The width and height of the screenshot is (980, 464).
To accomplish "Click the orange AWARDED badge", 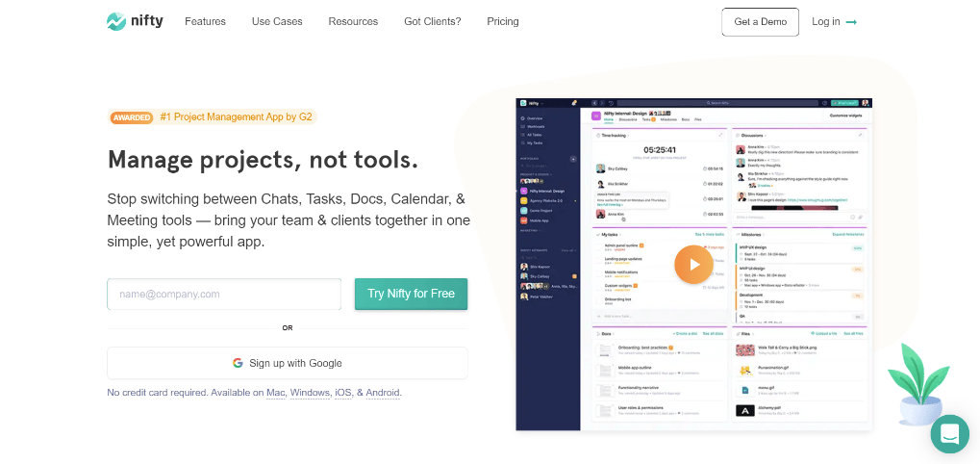I will [131, 117].
